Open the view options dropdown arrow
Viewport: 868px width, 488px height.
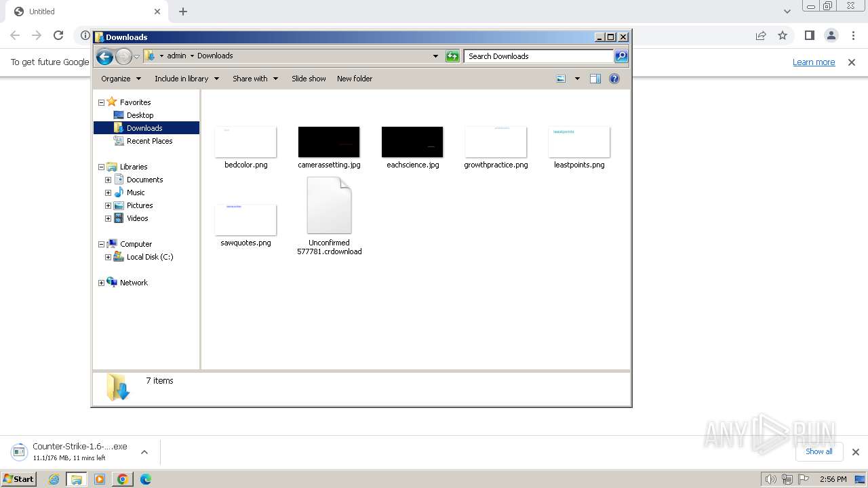coord(577,79)
